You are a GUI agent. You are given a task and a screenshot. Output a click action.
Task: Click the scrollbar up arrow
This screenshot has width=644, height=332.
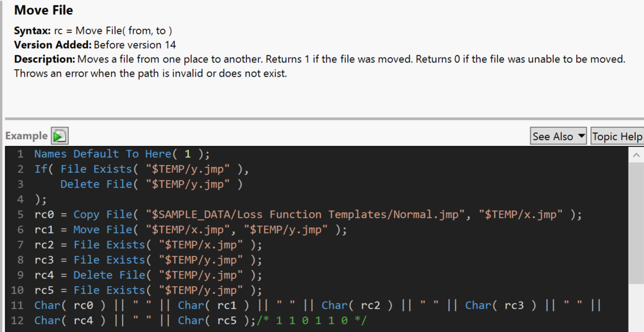[x=636, y=155]
